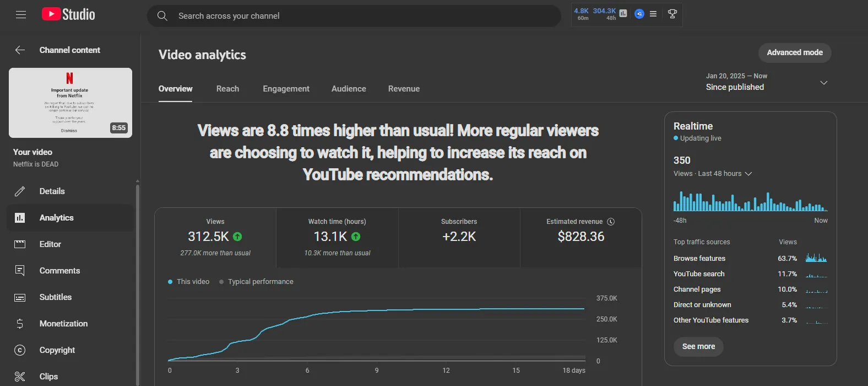This screenshot has height=386, width=868.
Task: Select the Views metric card
Action: click(x=215, y=238)
